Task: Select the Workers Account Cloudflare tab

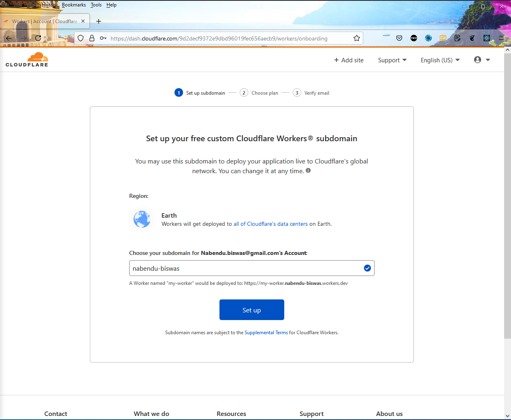Action: pyautogui.click(x=45, y=21)
